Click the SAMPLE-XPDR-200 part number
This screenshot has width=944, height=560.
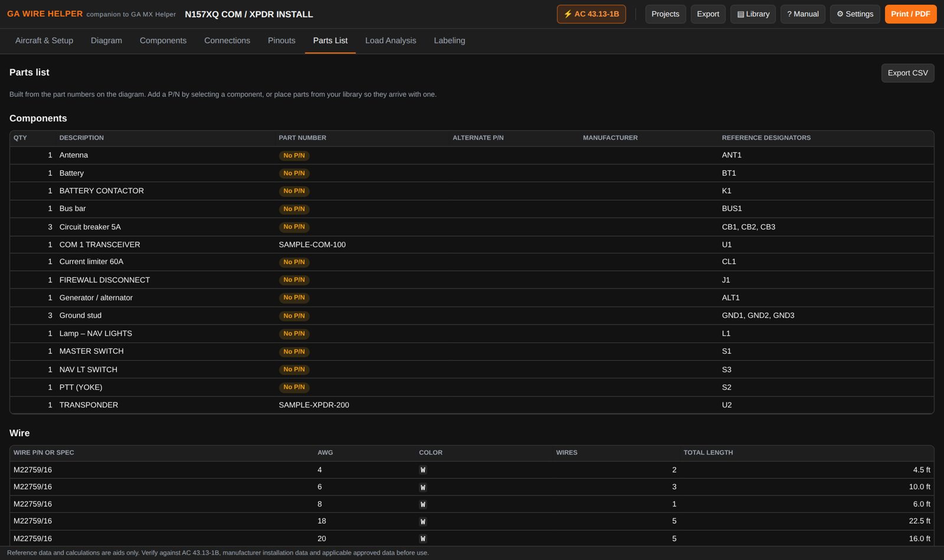pyautogui.click(x=314, y=405)
